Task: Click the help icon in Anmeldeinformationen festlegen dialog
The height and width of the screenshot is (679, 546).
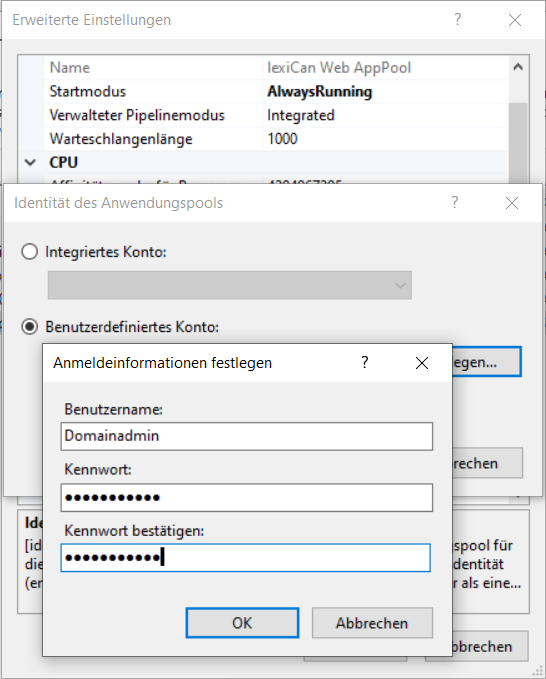Action: click(x=365, y=362)
